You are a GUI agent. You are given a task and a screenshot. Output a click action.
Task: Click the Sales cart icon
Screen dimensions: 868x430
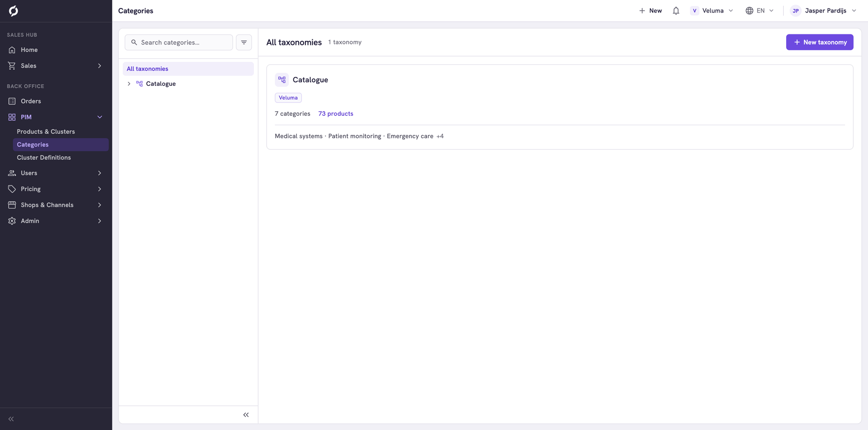tap(12, 66)
